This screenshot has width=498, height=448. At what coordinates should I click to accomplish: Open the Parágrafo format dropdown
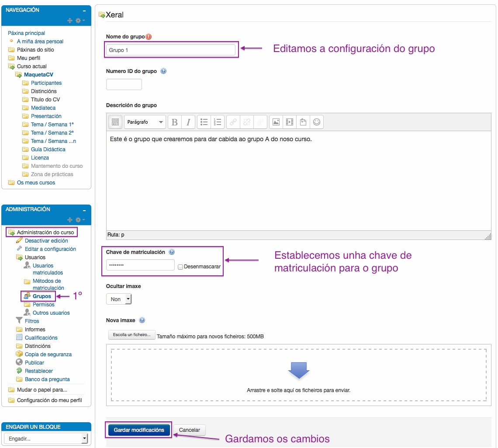pyautogui.click(x=145, y=122)
